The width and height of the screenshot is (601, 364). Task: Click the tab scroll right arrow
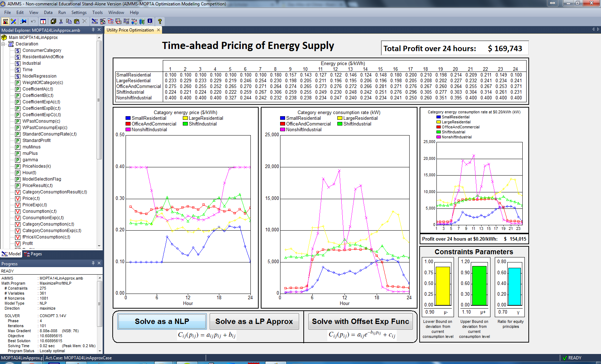pyautogui.click(x=598, y=29)
